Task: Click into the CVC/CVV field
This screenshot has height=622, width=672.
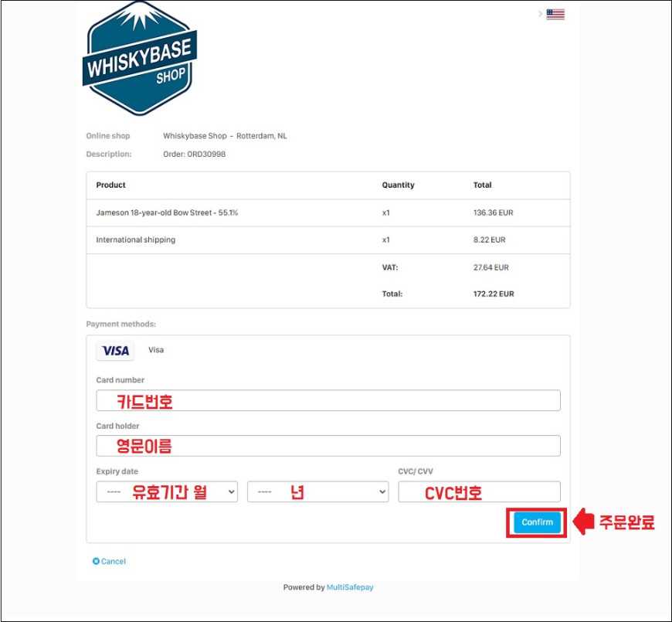Action: click(x=479, y=491)
